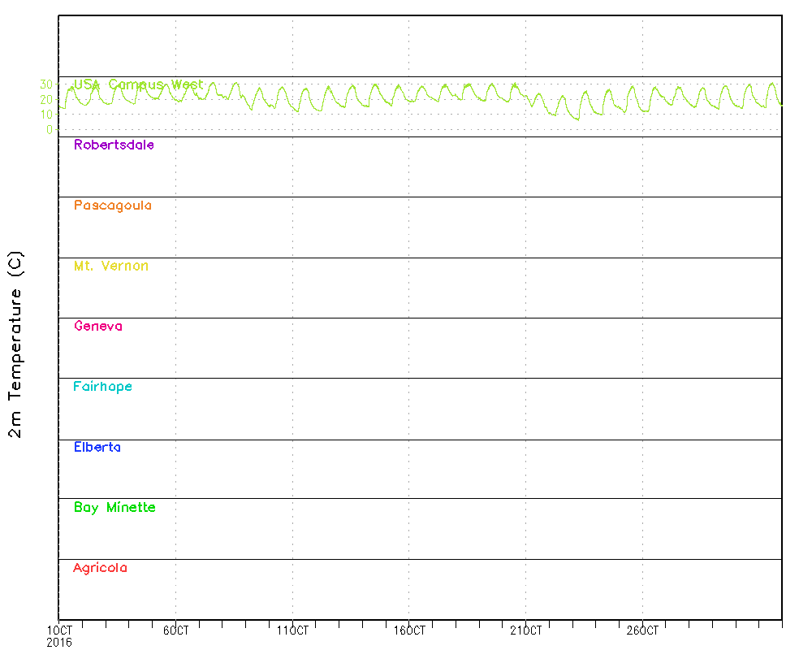
Task: Click the 1OCT date tick label
Action: pos(58,630)
